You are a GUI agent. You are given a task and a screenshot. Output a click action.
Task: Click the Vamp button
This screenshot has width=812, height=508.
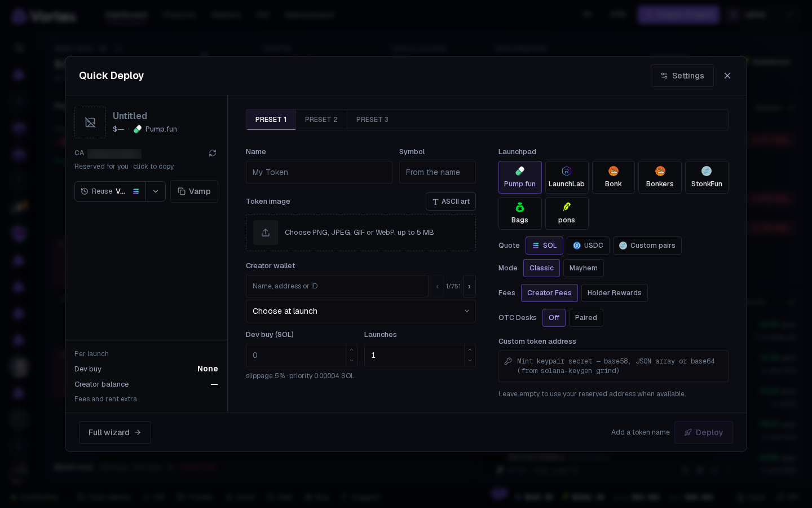click(x=194, y=191)
